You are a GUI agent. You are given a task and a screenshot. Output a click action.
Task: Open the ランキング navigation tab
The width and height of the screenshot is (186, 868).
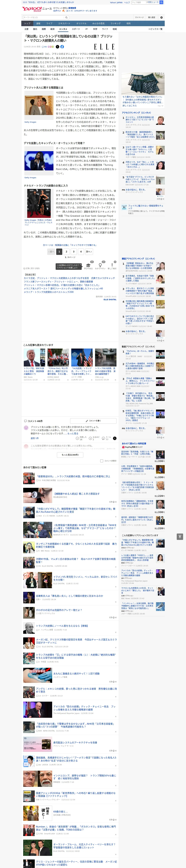115,24
